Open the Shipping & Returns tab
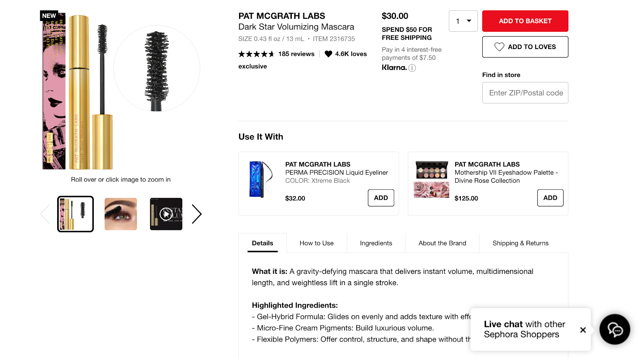The image size is (644, 358). pos(520,243)
